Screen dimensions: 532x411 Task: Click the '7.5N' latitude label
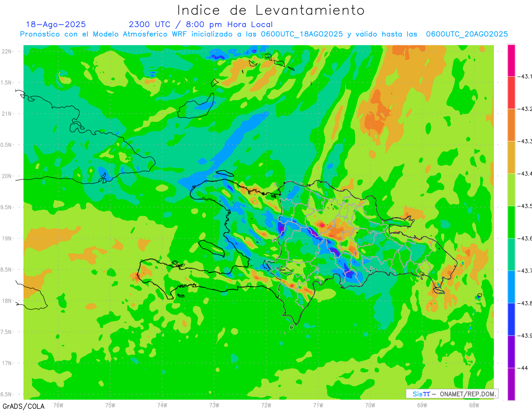[7, 332]
